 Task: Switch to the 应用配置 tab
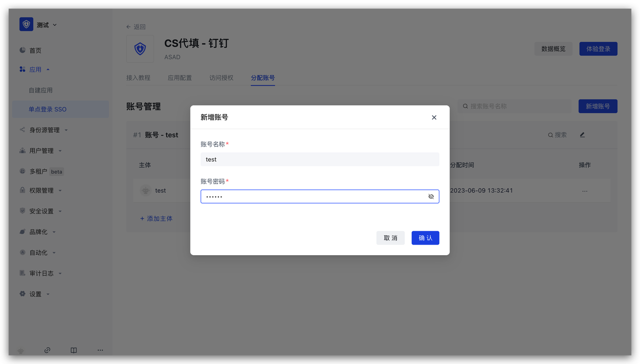tap(179, 78)
